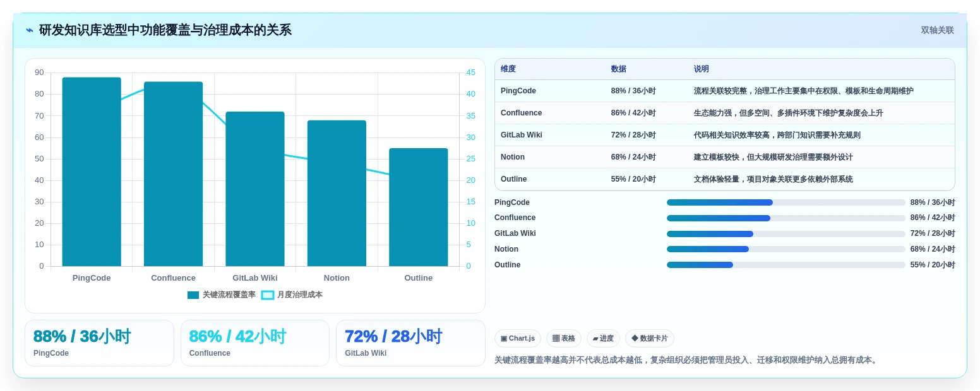Select the Chart.js tag chip
The image size is (980, 391).
point(518,338)
